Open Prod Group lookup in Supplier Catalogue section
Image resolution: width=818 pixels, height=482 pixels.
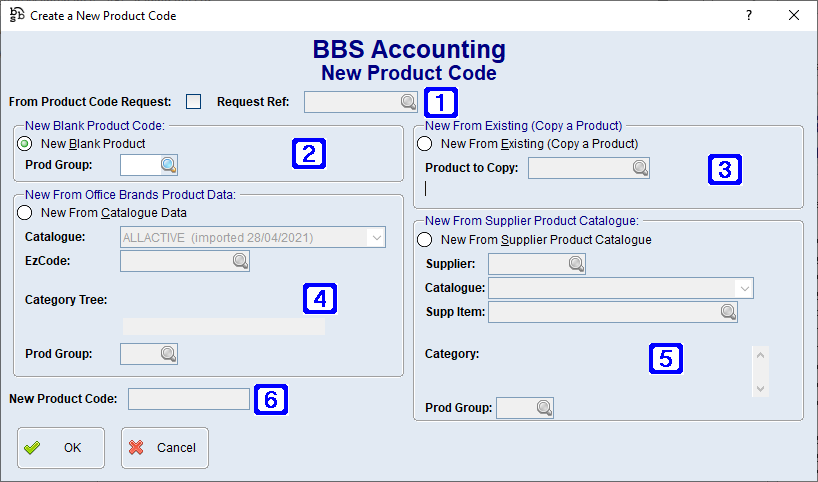(x=544, y=408)
